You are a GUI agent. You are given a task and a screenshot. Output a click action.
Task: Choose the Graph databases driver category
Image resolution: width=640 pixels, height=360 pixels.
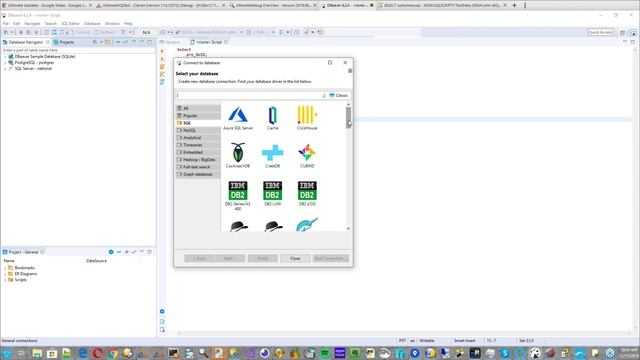(198, 174)
